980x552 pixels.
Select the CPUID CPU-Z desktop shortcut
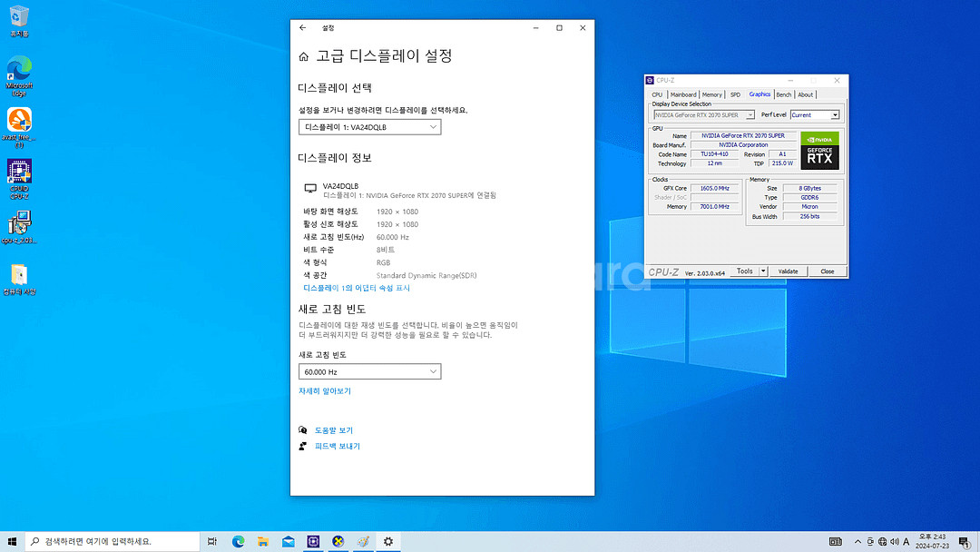click(x=19, y=179)
